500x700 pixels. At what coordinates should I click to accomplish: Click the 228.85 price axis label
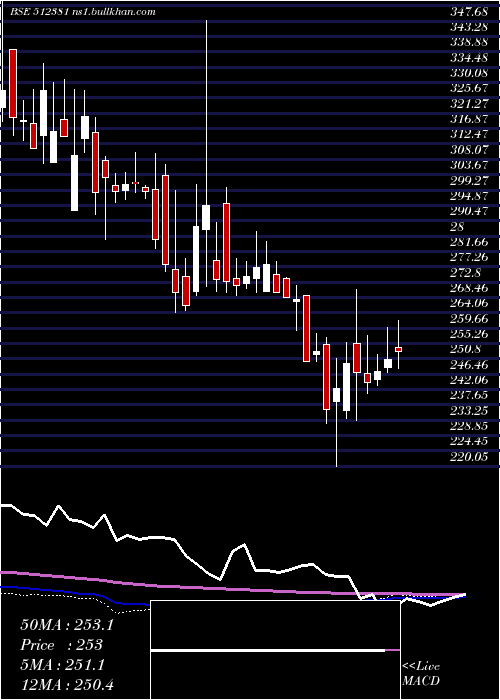coord(468,426)
